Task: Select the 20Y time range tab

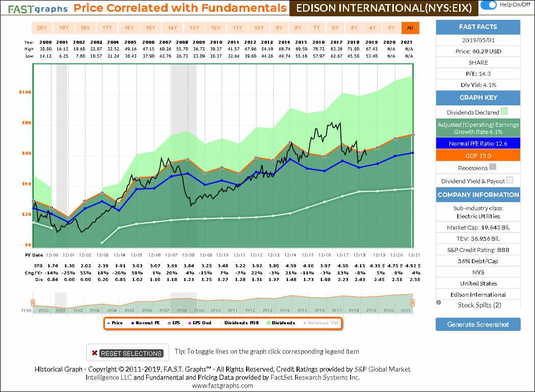Action: click(42, 28)
